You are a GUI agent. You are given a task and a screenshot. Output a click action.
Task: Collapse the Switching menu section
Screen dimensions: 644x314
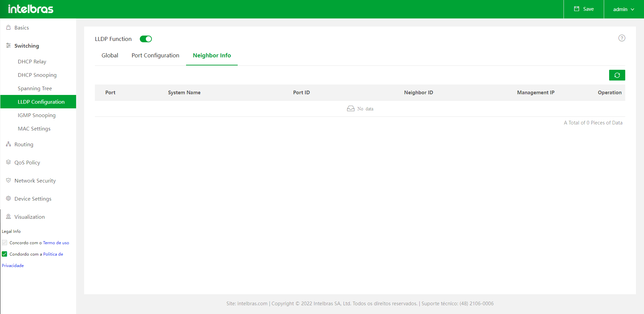(27, 46)
